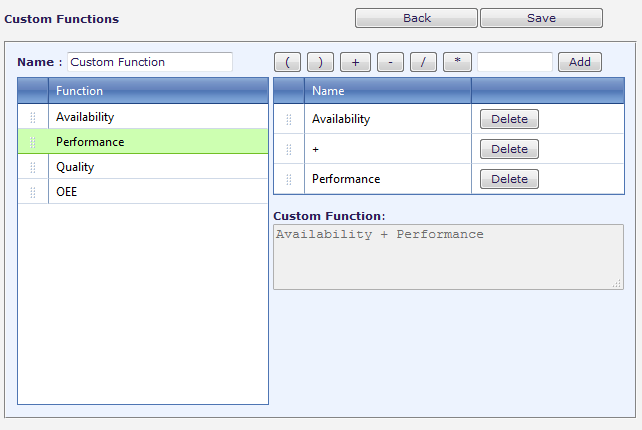Screen dimensions: 642x430
Task: Delete the Performance entry from the formula
Action: click(509, 179)
